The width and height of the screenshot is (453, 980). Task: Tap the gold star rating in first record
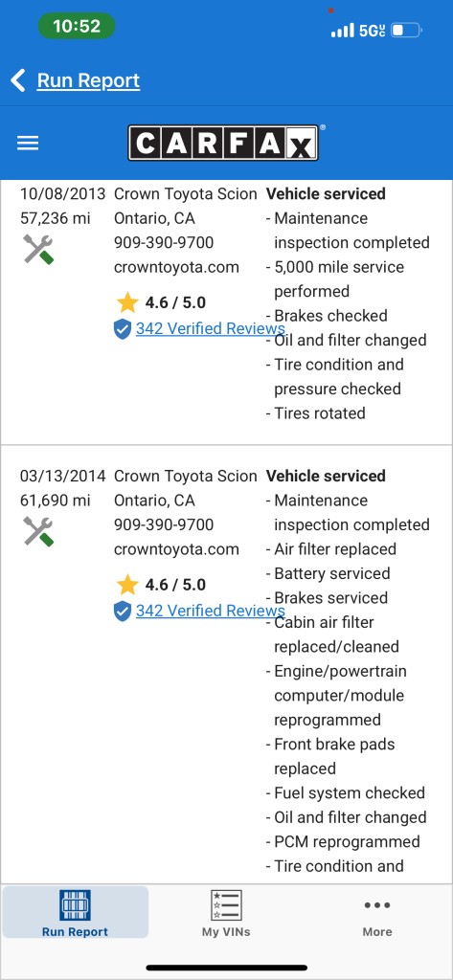[x=127, y=302]
